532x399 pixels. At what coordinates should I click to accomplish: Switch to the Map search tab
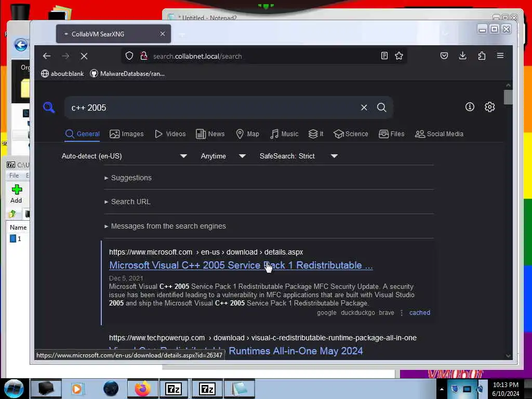247,134
